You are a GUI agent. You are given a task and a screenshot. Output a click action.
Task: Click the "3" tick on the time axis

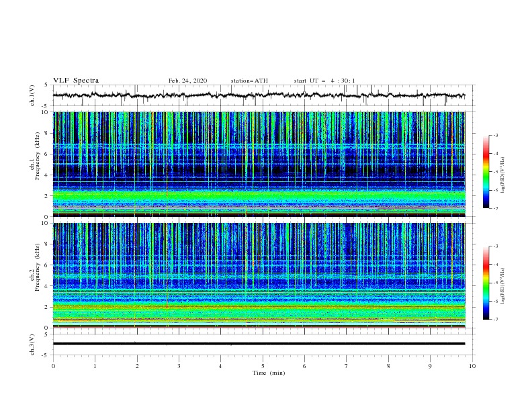tap(179, 366)
